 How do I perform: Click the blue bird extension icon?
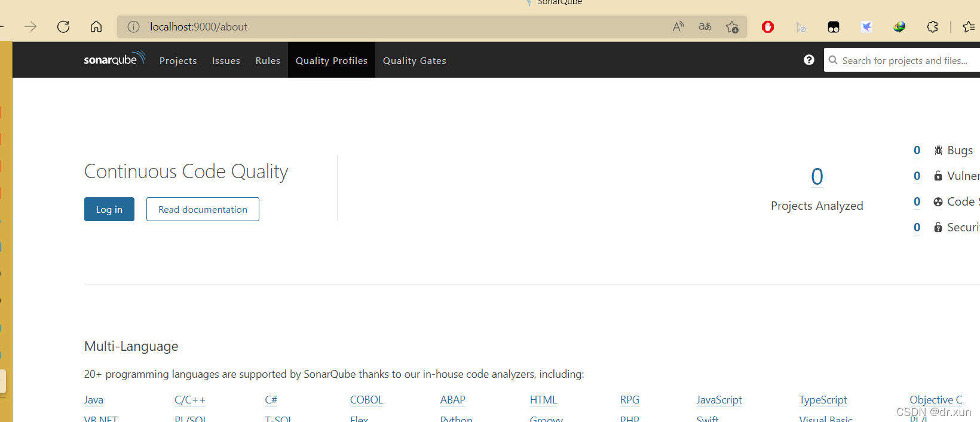pyautogui.click(x=866, y=26)
